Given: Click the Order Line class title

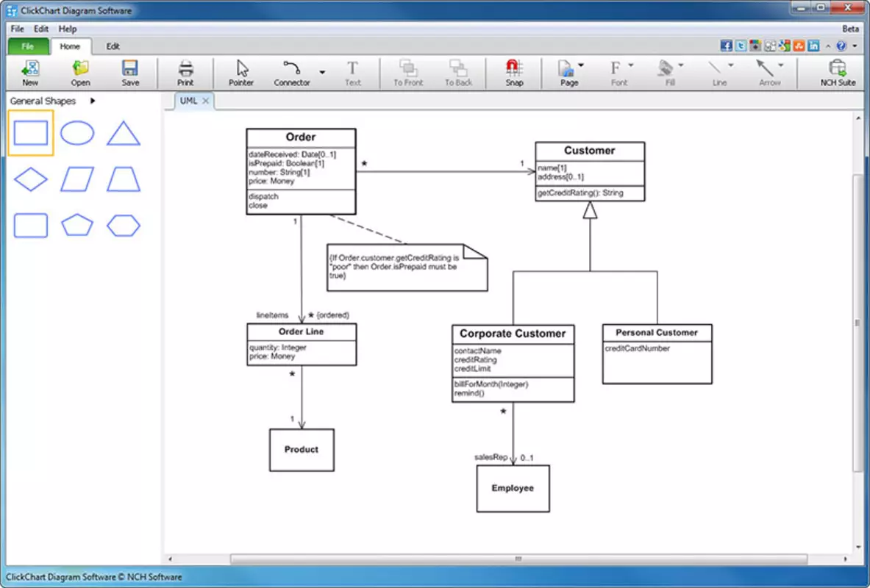Looking at the screenshot, I should [302, 331].
